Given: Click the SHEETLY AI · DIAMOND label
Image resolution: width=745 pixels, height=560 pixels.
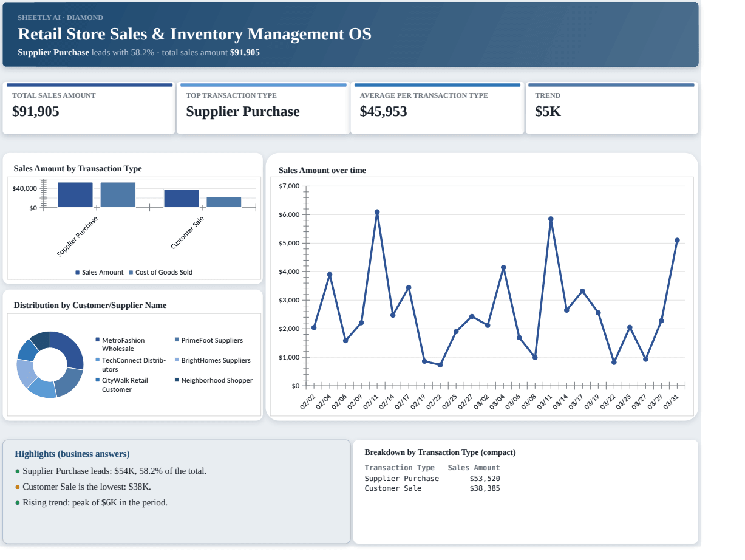Looking at the screenshot, I should pyautogui.click(x=60, y=18).
